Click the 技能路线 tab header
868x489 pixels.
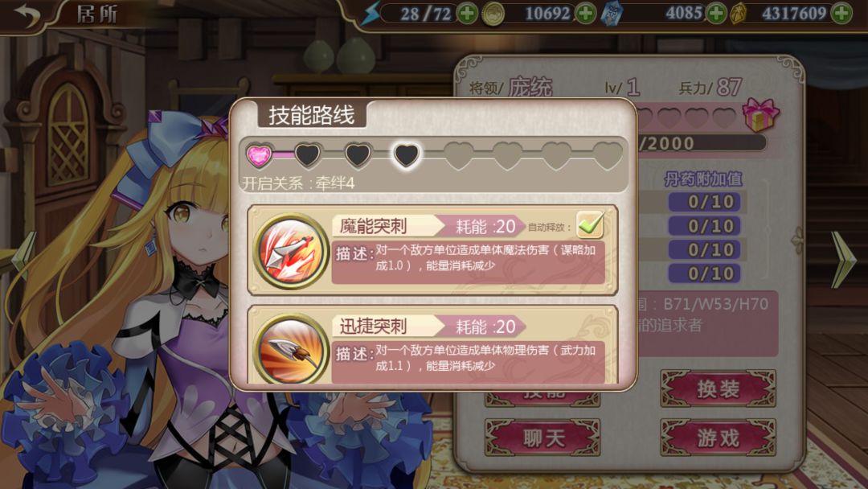coord(312,115)
